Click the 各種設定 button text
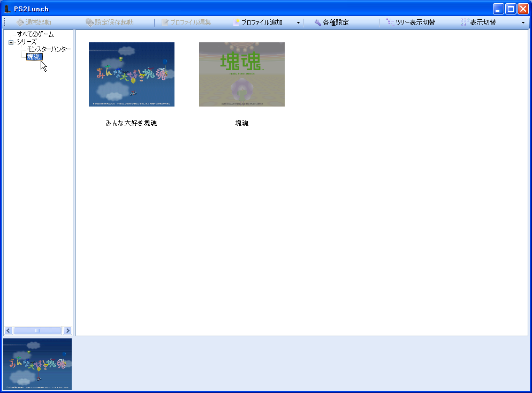532x393 pixels. tap(336, 22)
